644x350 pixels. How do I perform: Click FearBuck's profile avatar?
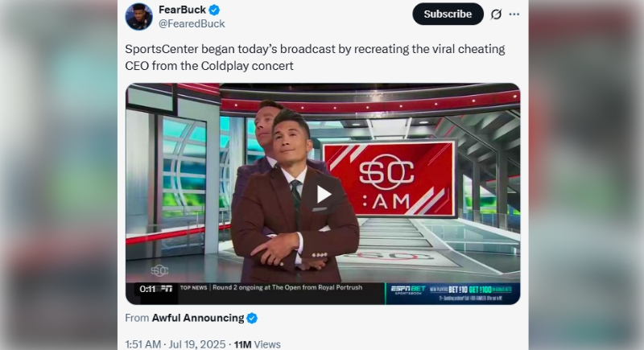(x=138, y=16)
